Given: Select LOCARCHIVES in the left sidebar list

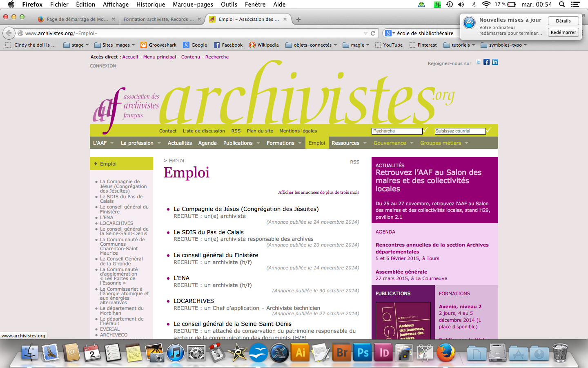Looking at the screenshot, I should pos(116,223).
